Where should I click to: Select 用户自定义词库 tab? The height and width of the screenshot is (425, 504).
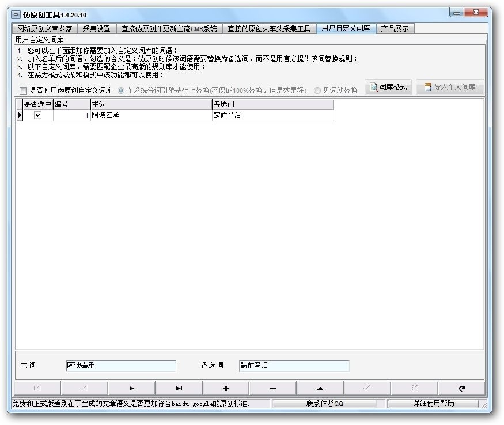click(x=346, y=28)
